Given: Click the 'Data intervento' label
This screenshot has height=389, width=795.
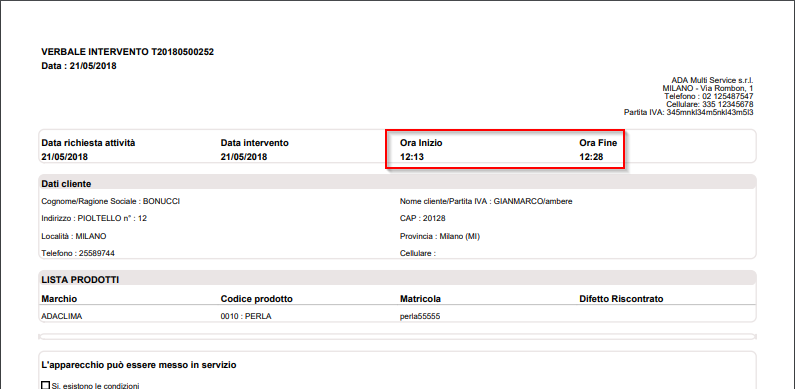Looking at the screenshot, I should 255,143.
